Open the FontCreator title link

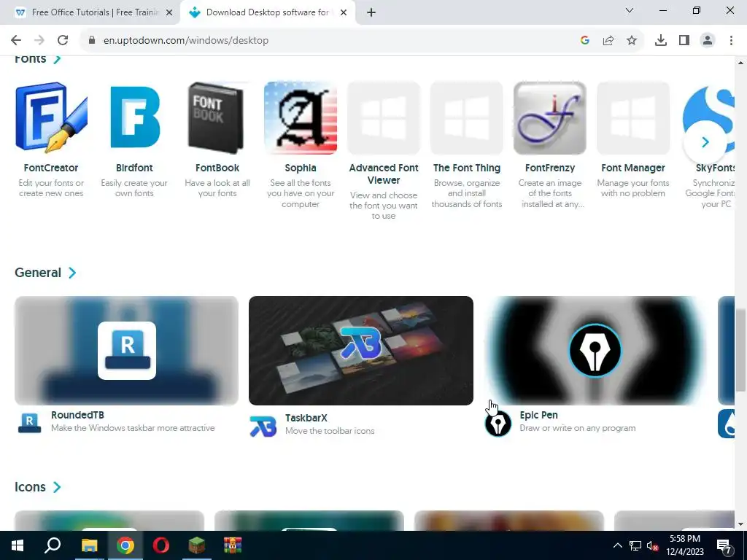point(51,168)
